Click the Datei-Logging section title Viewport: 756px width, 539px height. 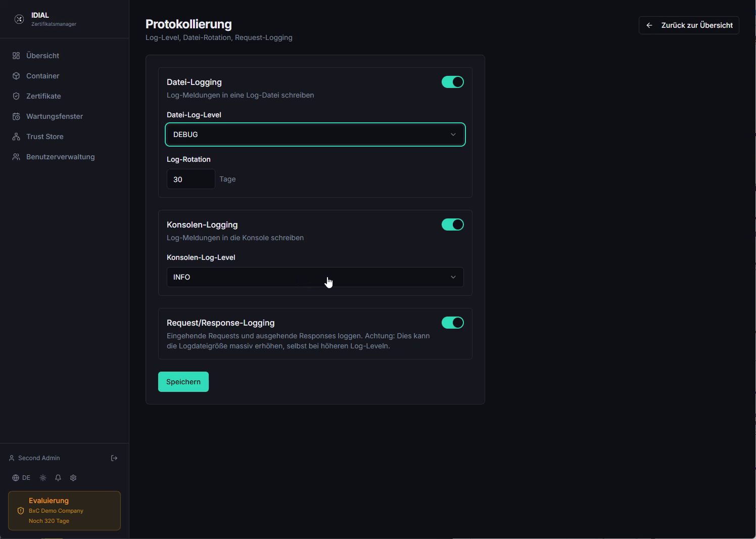194,82
